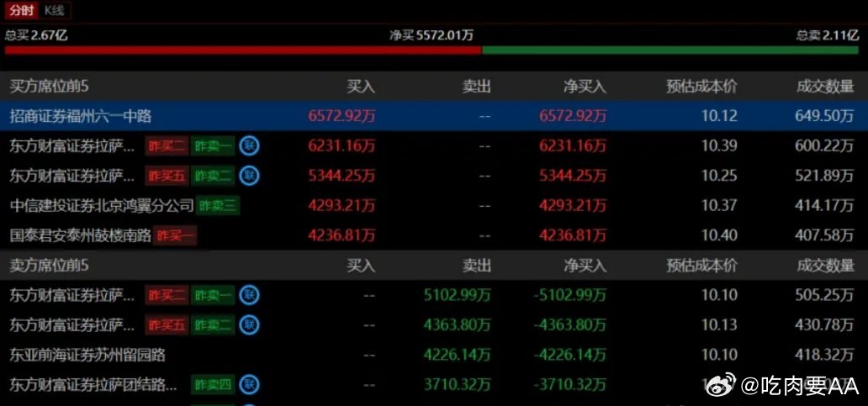Click the 买方席位前5 section header

(x=50, y=87)
